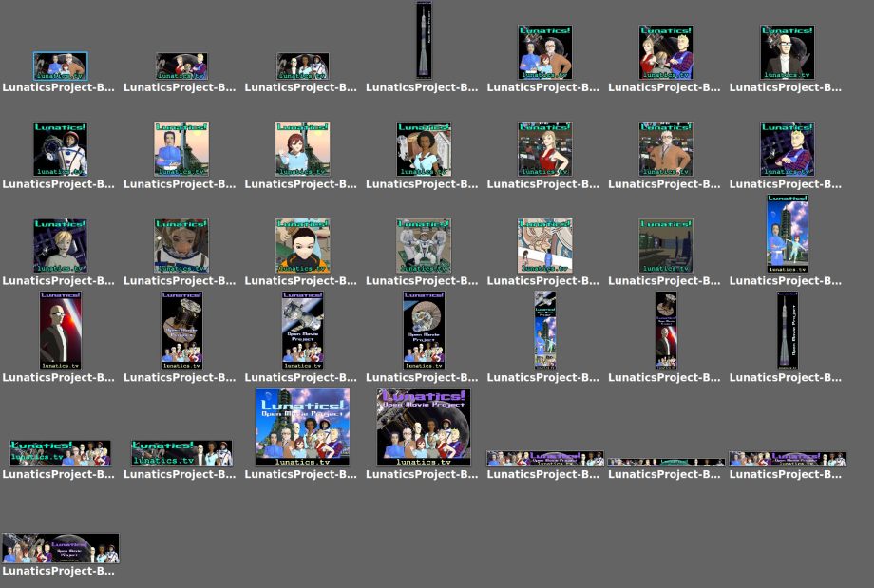Select the lone banner in the bottom row
Screen dimensions: 874x588
coord(60,548)
